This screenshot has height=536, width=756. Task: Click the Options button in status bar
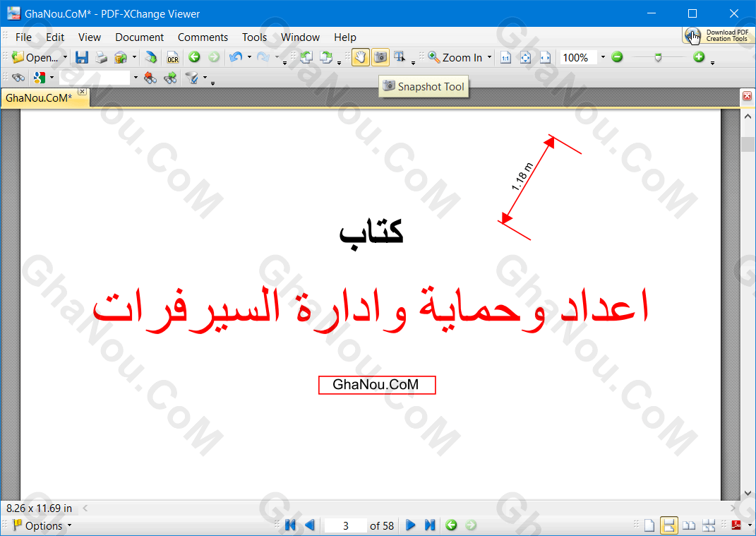pos(42,525)
